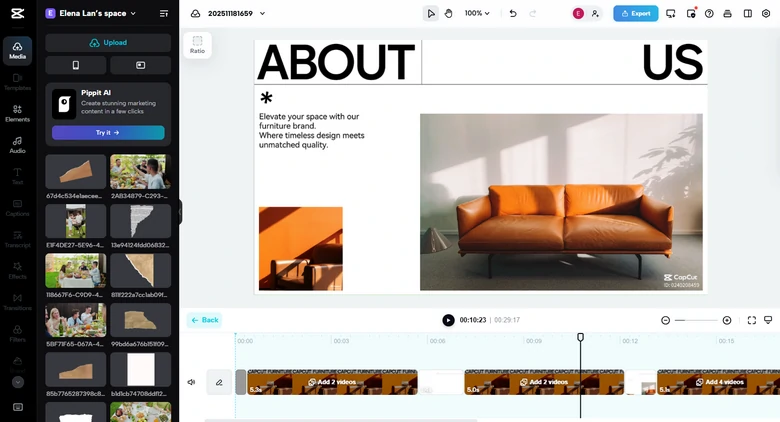Click the play button
This screenshot has width=780, height=422.
[448, 320]
